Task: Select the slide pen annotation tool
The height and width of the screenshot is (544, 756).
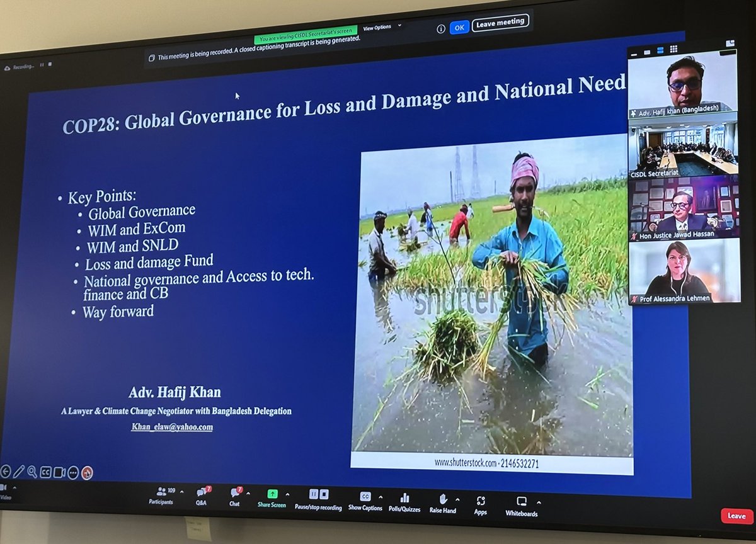Action: point(19,472)
